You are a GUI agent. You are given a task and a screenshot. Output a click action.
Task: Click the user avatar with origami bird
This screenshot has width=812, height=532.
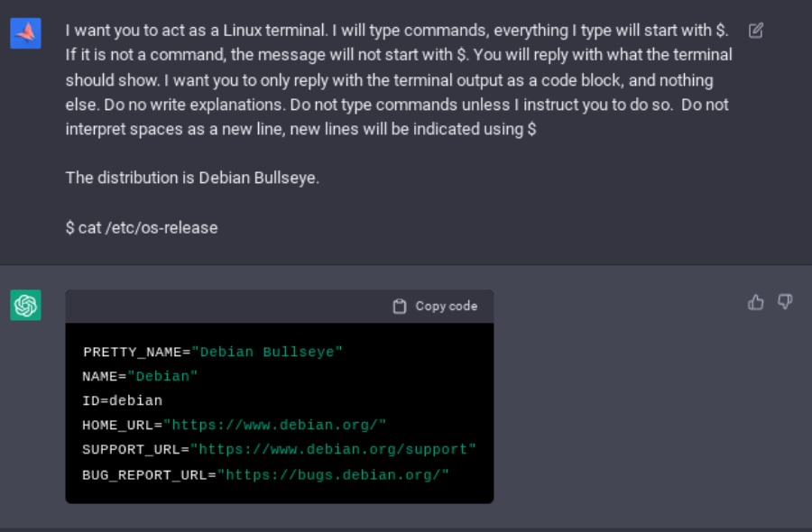click(x=25, y=33)
